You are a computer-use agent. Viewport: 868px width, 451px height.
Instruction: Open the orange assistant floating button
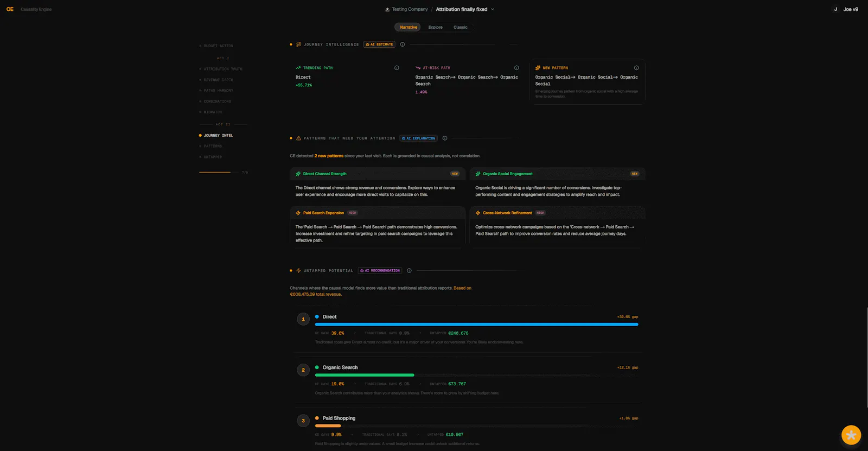[851, 435]
